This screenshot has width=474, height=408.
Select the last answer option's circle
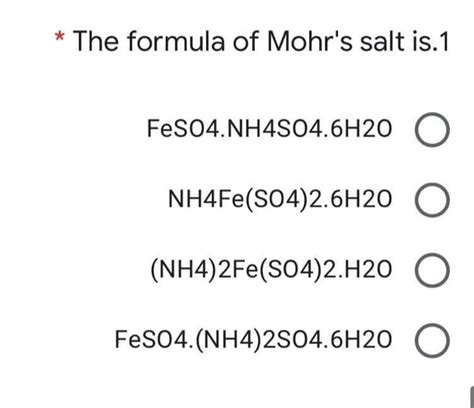point(432,341)
